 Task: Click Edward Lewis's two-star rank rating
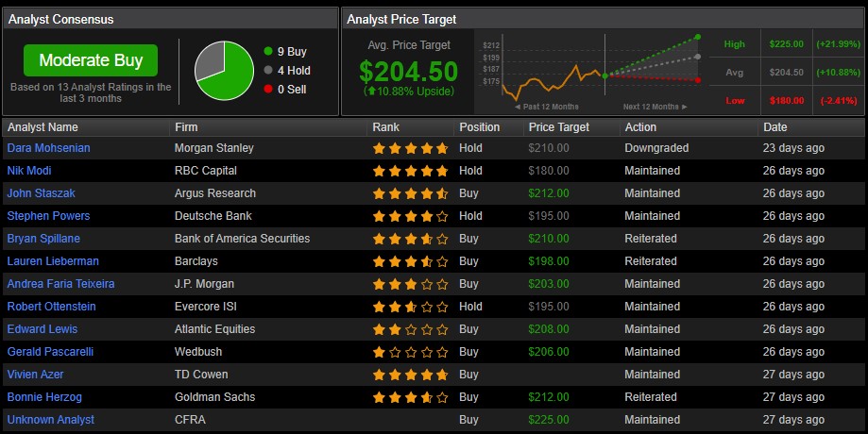click(x=410, y=329)
